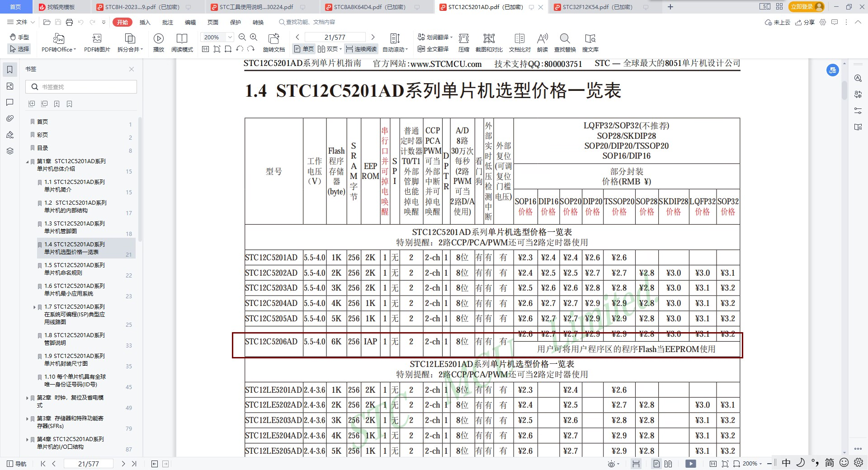Image resolution: width=868 pixels, height=470 pixels.
Task: Switch to 批注 annotation tab
Action: coord(167,22)
